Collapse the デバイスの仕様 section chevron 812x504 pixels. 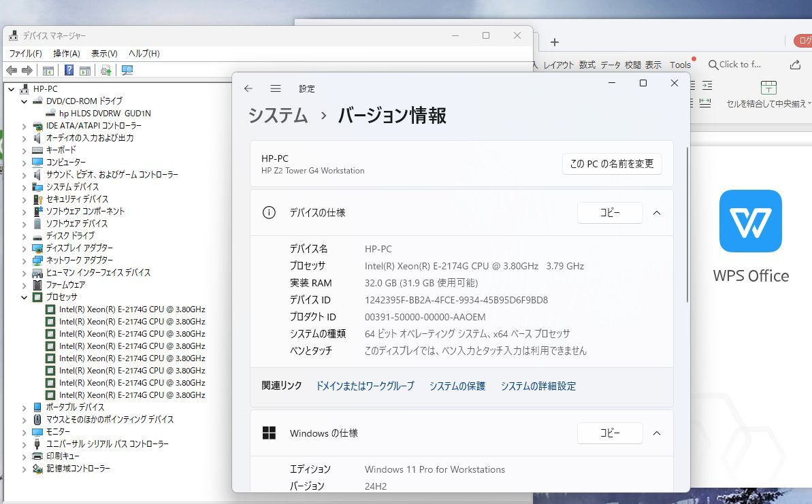(657, 213)
